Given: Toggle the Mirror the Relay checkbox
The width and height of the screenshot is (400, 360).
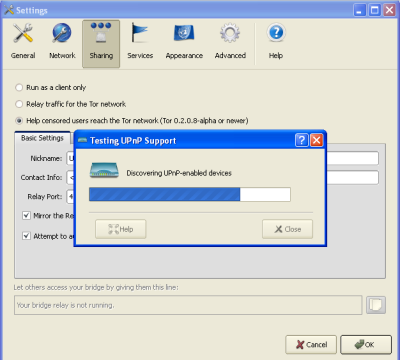Looking at the screenshot, I should 26,216.
